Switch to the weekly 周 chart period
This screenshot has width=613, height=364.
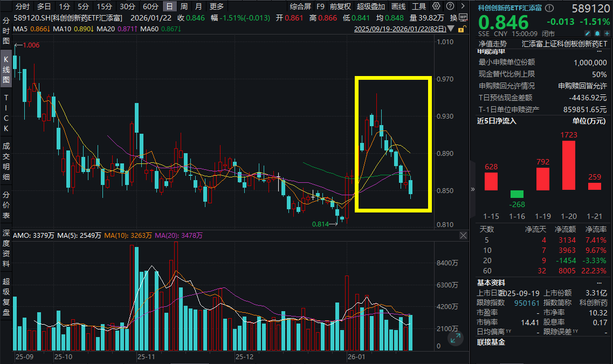[183, 6]
